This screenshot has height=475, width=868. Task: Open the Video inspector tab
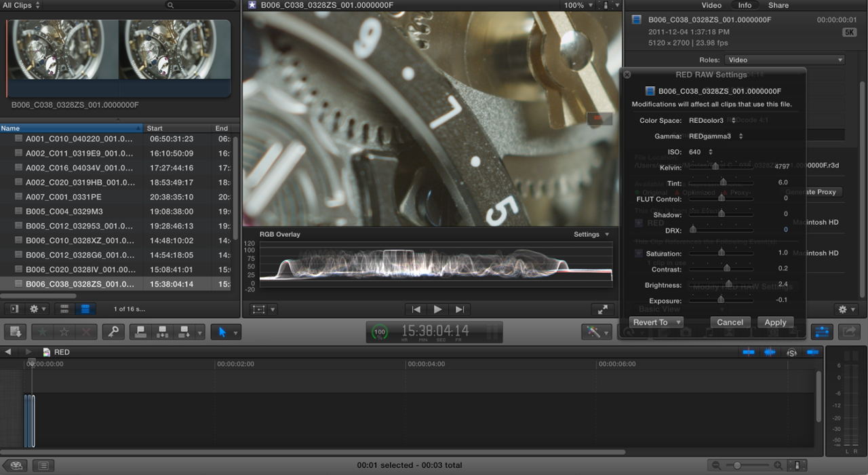click(711, 5)
